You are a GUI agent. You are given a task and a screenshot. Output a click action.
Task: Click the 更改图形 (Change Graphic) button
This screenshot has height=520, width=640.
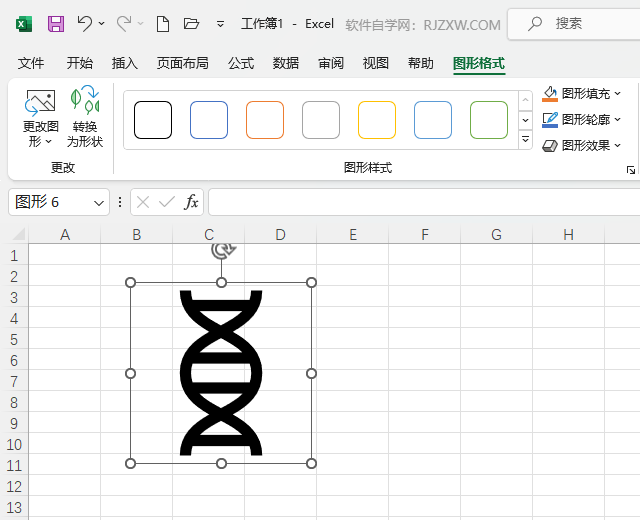pos(41,119)
